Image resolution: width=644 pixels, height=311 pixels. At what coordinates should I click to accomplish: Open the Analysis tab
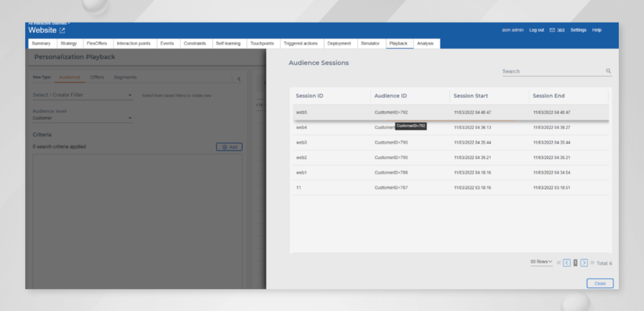[425, 43]
